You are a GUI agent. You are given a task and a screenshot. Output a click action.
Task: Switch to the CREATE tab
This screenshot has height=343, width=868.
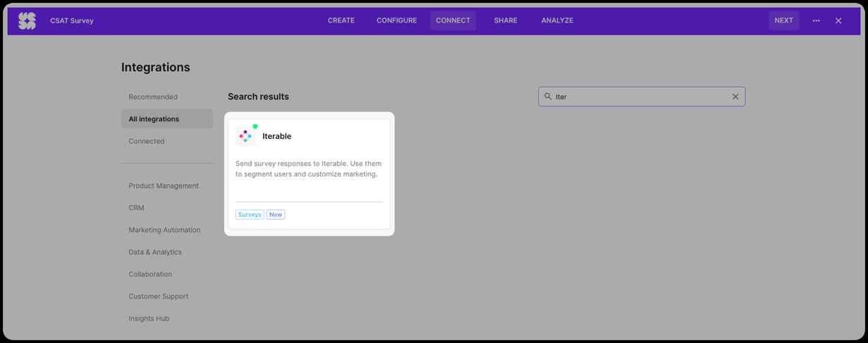[x=341, y=20]
